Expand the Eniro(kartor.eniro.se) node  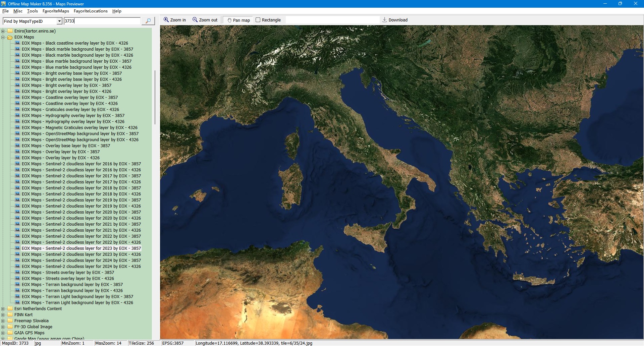(3, 31)
